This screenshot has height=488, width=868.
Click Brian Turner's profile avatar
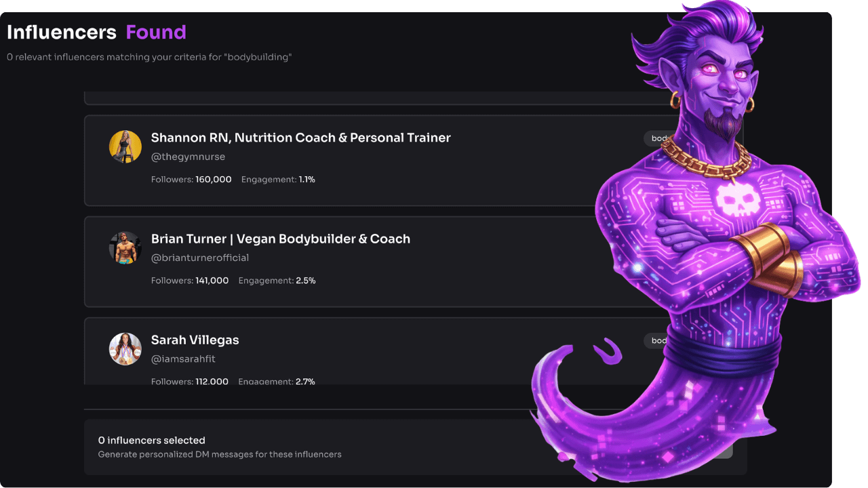pyautogui.click(x=125, y=248)
